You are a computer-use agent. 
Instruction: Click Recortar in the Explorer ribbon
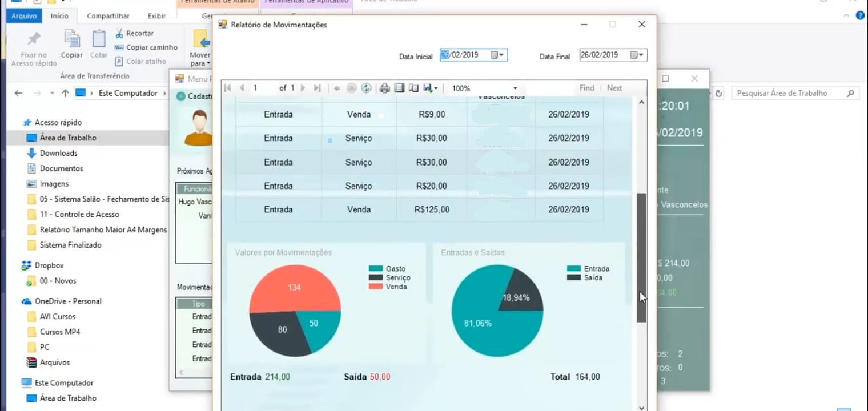click(134, 33)
